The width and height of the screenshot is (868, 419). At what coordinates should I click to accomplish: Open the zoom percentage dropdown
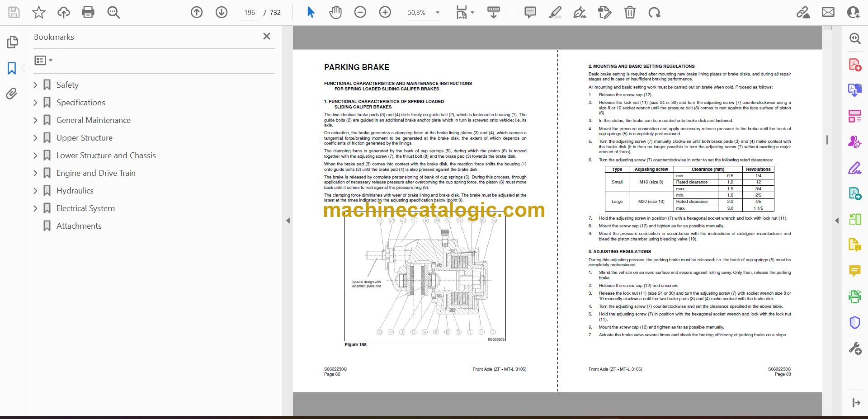pyautogui.click(x=437, y=13)
